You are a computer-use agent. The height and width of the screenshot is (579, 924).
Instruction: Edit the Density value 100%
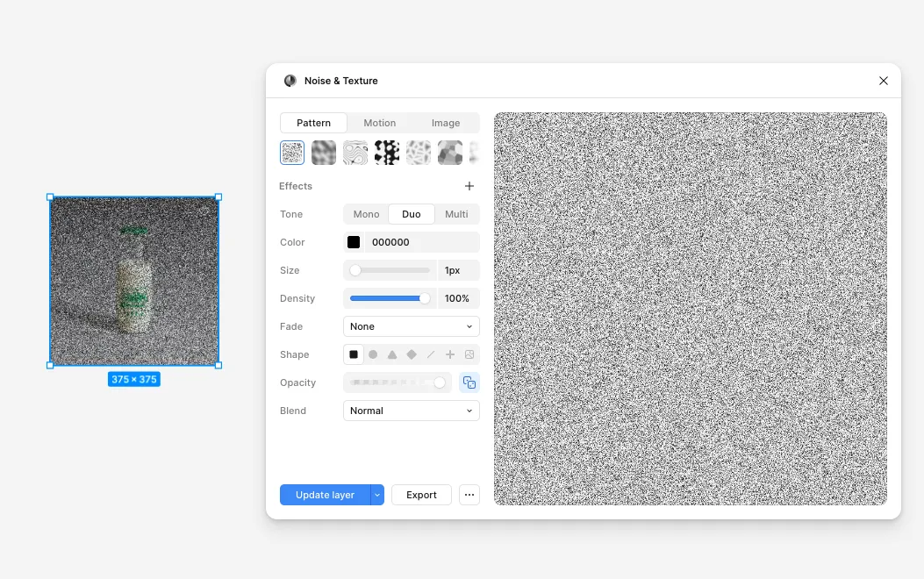click(x=458, y=298)
